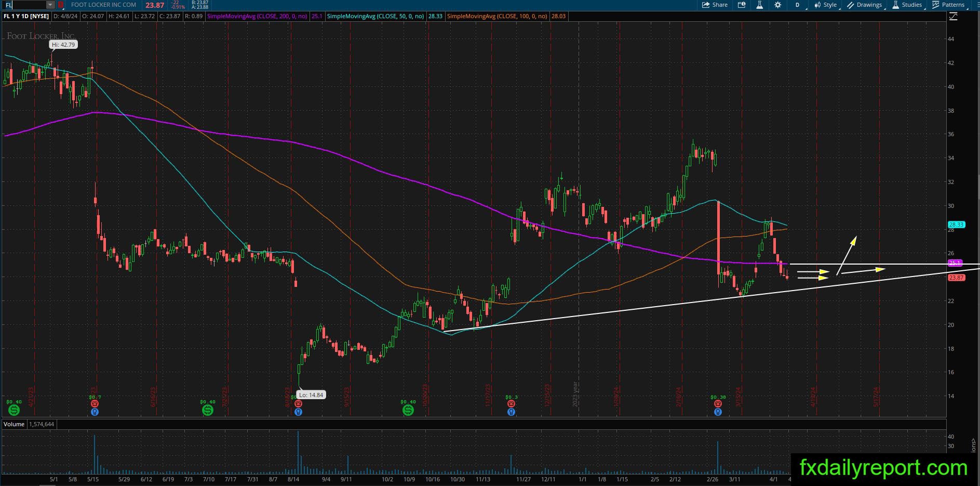This screenshot has width=980, height=486.
Task: Click the red link icon beside the symbol box
Action: [x=61, y=5]
